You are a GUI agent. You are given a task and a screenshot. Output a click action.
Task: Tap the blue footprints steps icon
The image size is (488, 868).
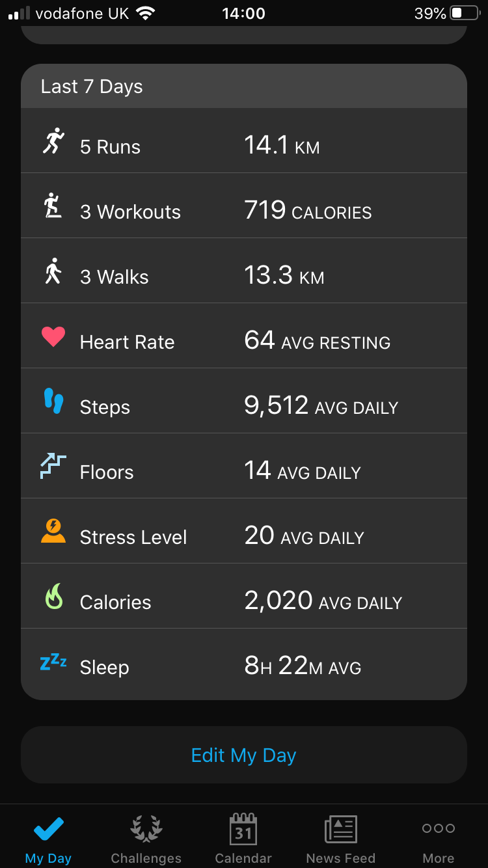coord(53,401)
